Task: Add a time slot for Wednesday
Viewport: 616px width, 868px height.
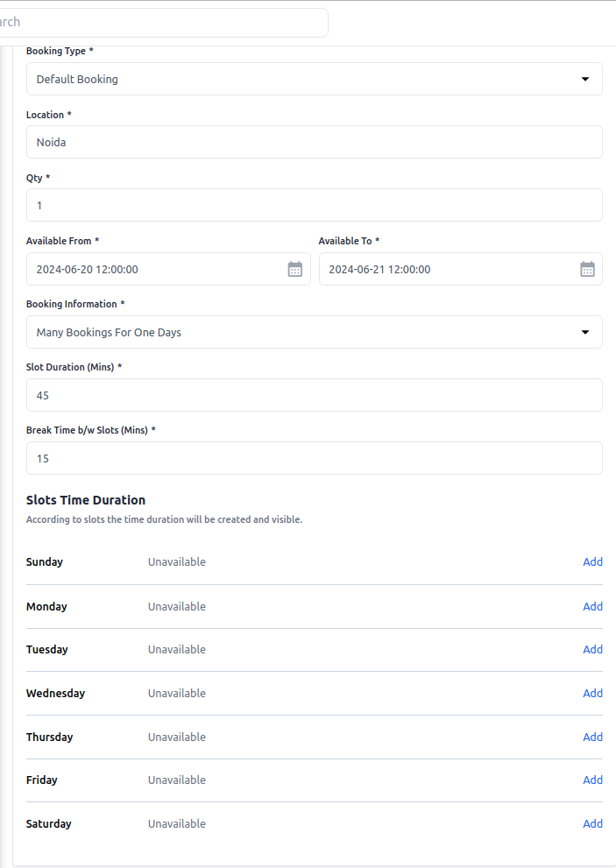Action: 592,693
